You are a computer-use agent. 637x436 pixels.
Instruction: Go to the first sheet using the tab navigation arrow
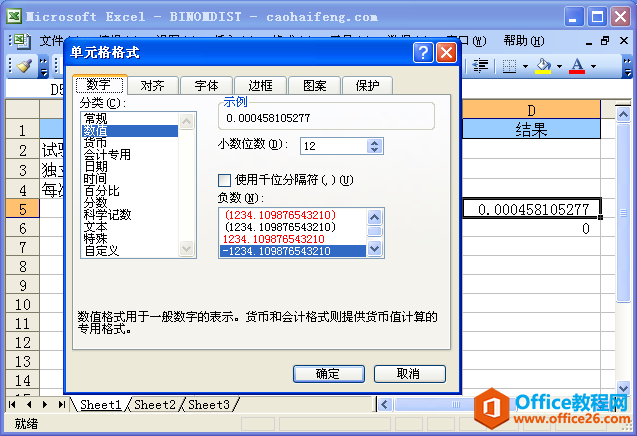tap(12, 404)
